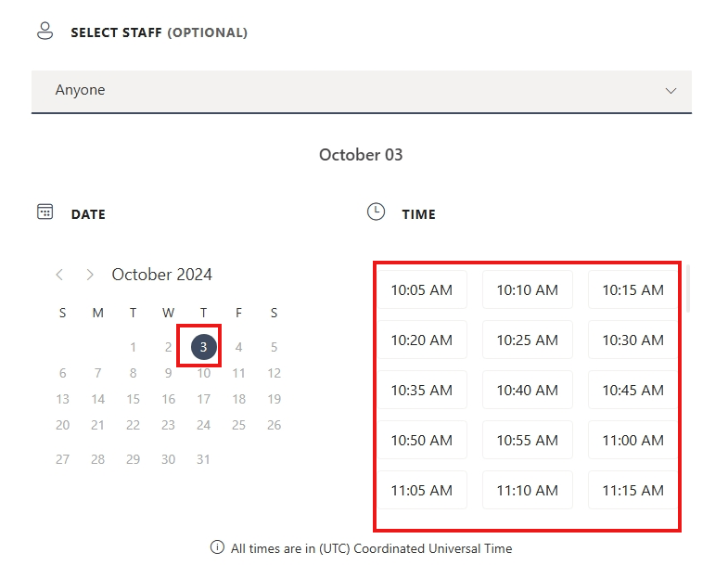The width and height of the screenshot is (728, 565).
Task: Choose the 10:45 AM time slot
Action: 632,390
